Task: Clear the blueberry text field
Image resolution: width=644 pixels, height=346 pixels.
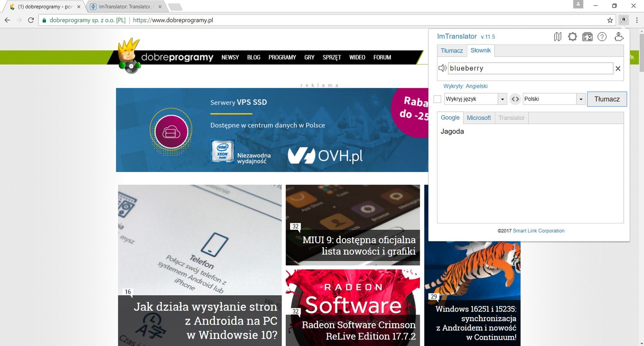Action: (618, 69)
